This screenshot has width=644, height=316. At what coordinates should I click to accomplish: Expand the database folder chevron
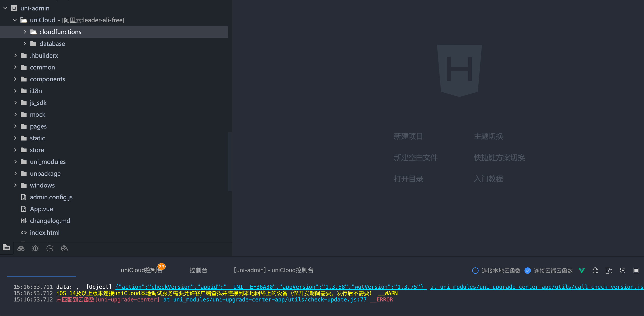pos(25,43)
